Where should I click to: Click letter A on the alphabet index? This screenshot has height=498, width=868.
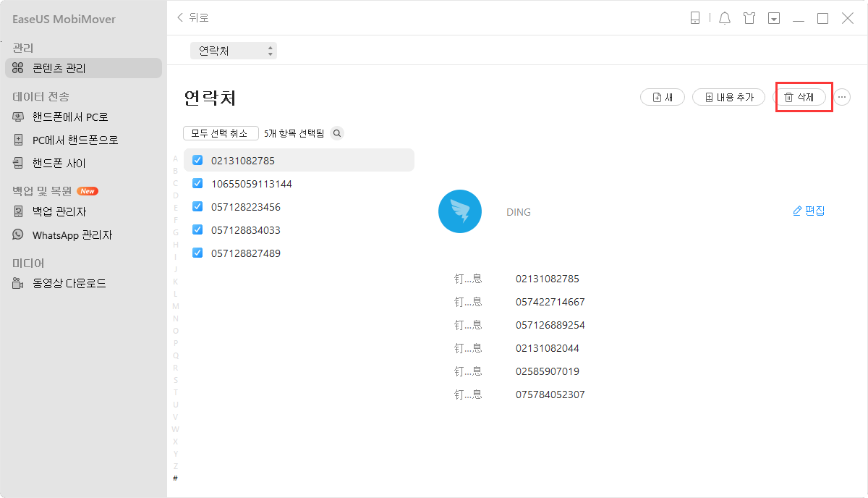175,158
